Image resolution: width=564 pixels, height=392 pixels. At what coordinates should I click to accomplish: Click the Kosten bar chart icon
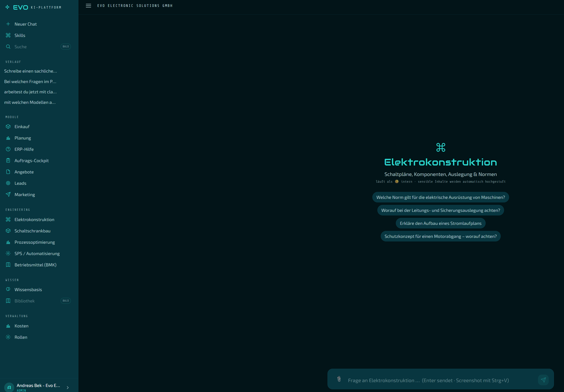(8, 326)
